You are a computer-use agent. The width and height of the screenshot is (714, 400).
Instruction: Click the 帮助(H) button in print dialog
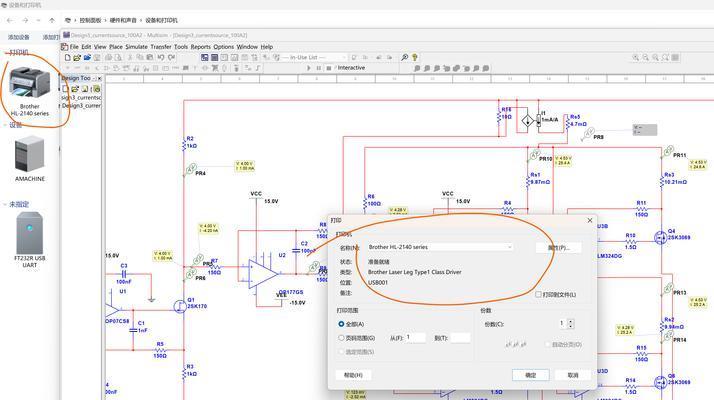[353, 375]
